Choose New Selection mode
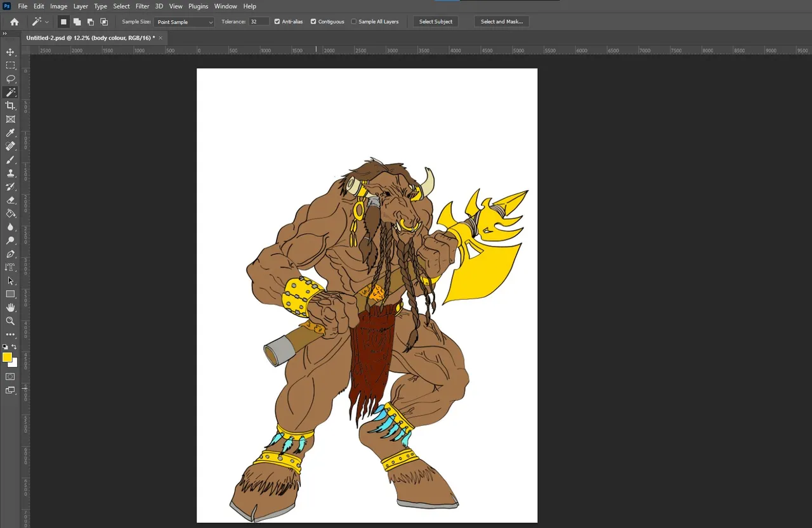Image resolution: width=812 pixels, height=528 pixels. pyautogui.click(x=63, y=22)
